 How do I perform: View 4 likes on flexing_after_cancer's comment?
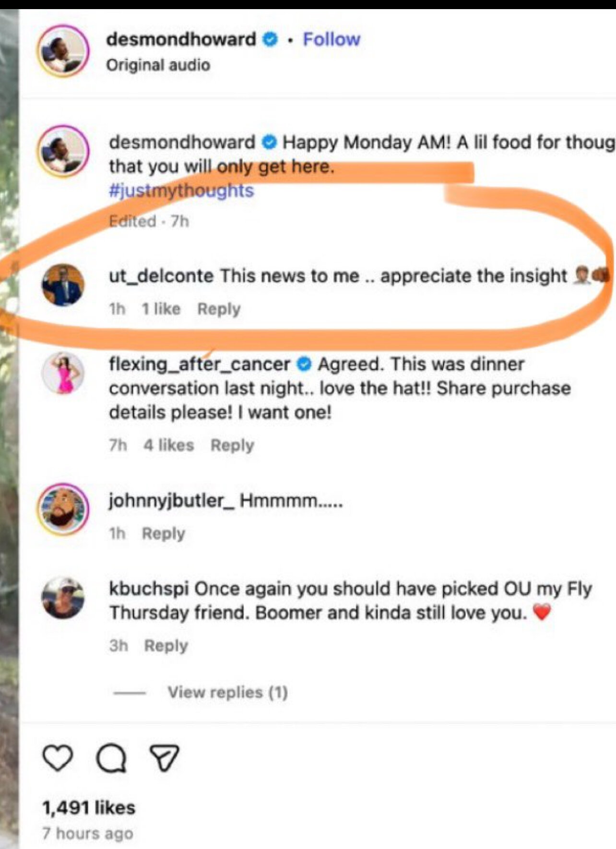coord(169,445)
